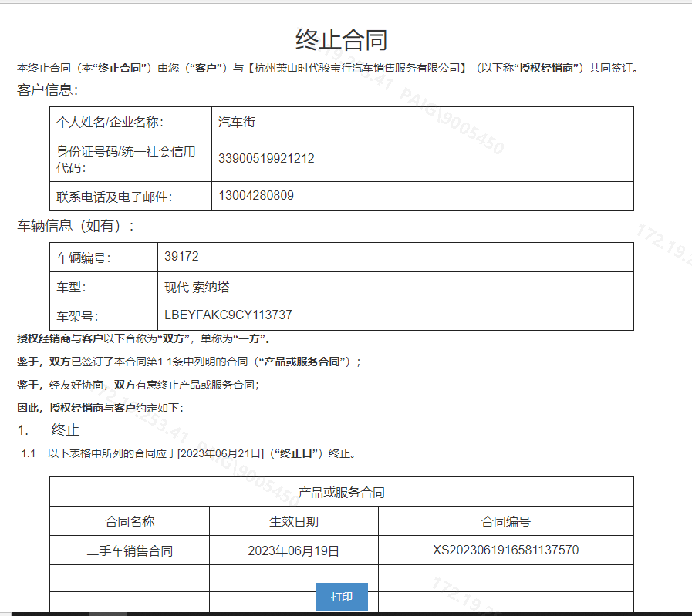Click the 车辆编号 label cell

point(103,257)
